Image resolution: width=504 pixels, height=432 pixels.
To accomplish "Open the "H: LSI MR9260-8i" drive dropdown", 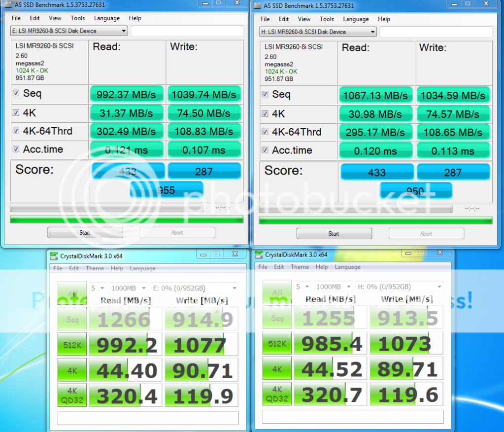I will 318,32.
